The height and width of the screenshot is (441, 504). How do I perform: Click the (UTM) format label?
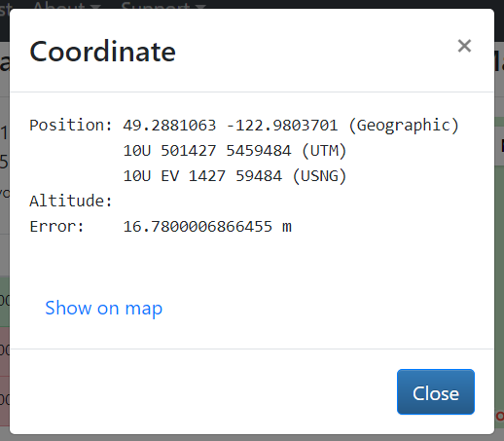(x=324, y=151)
